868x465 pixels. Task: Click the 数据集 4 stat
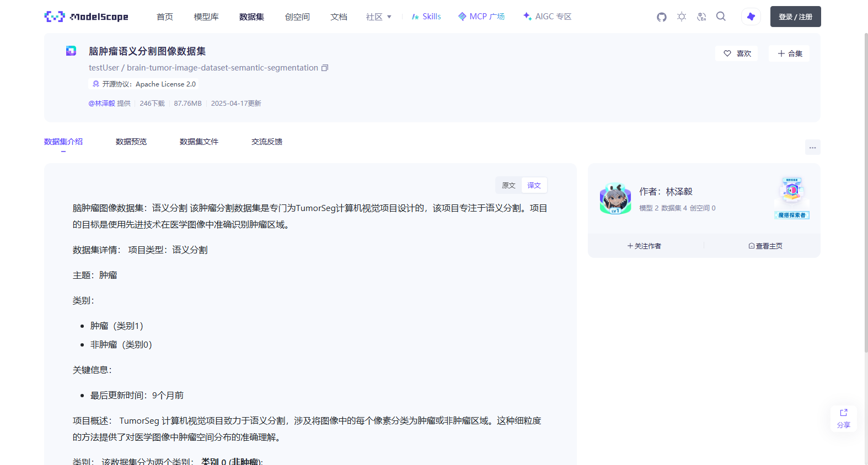point(674,208)
